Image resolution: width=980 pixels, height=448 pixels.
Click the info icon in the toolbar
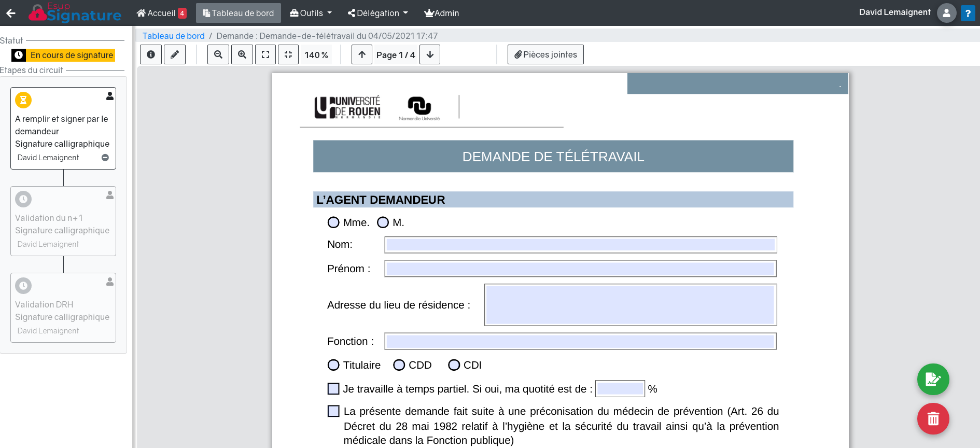[151, 54]
